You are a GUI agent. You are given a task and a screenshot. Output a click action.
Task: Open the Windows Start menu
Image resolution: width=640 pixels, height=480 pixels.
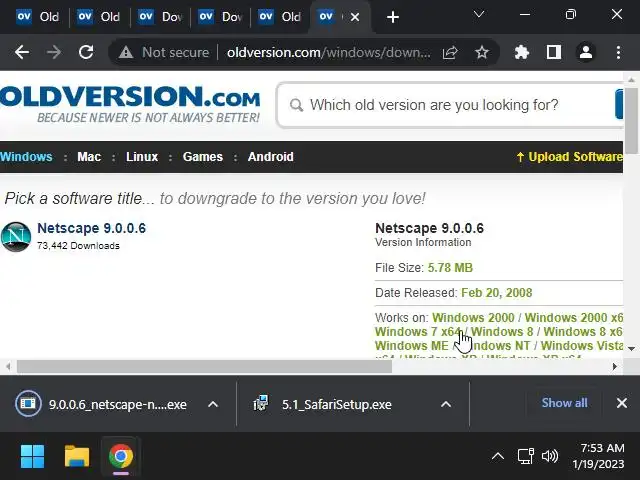coord(33,456)
